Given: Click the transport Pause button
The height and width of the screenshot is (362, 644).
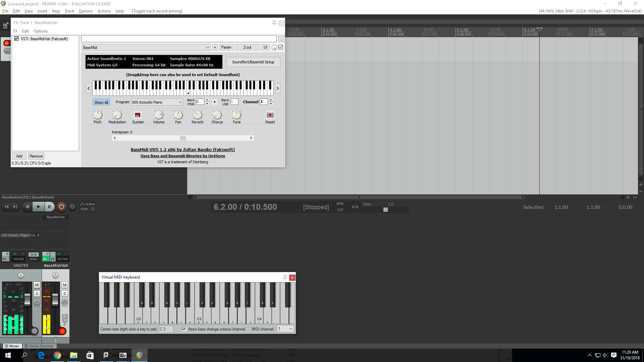Looking at the screenshot, I should tap(49, 207).
